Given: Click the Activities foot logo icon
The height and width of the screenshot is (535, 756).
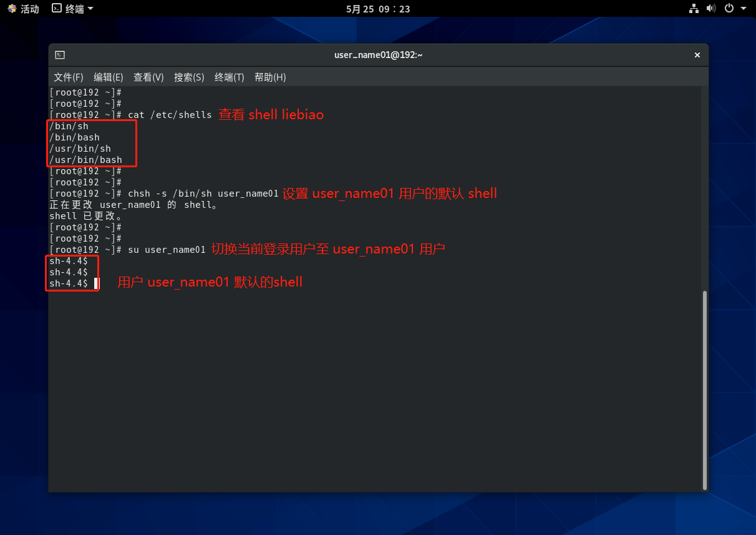Looking at the screenshot, I should [x=12, y=9].
